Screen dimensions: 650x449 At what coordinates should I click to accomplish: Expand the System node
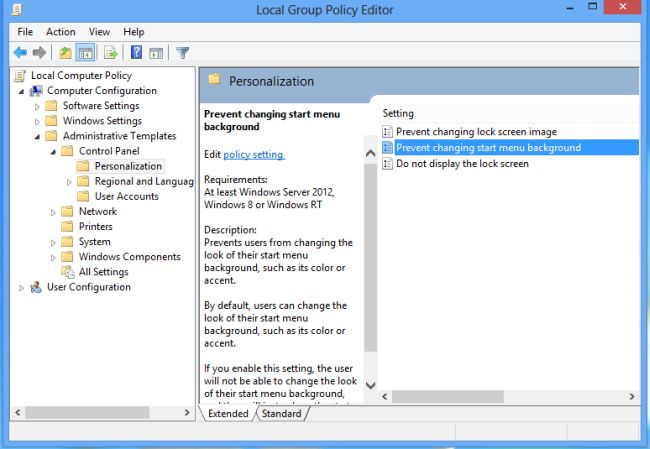(x=53, y=243)
